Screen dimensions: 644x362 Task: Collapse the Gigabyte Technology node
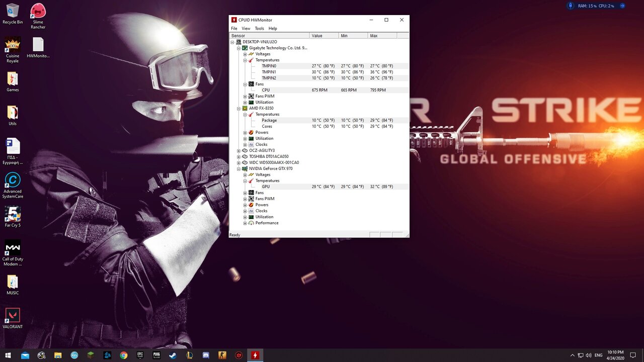238,48
